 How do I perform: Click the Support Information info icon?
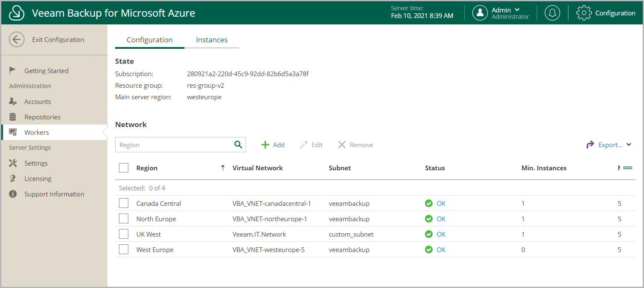click(13, 194)
